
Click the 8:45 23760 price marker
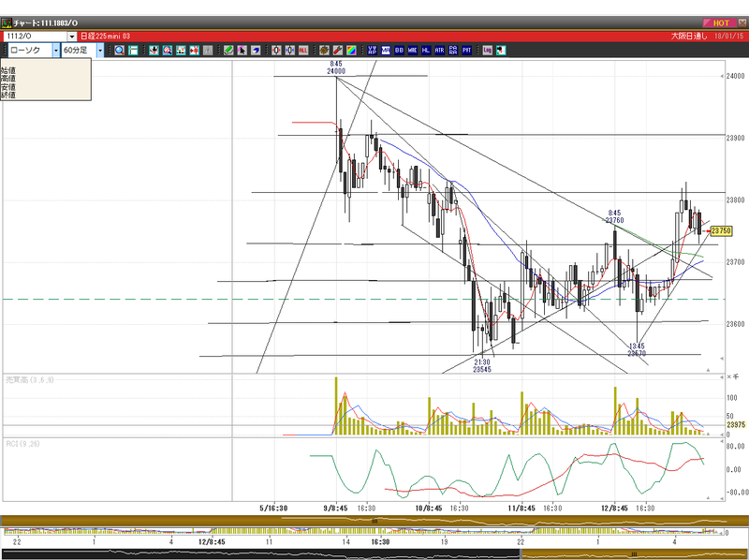pos(614,216)
